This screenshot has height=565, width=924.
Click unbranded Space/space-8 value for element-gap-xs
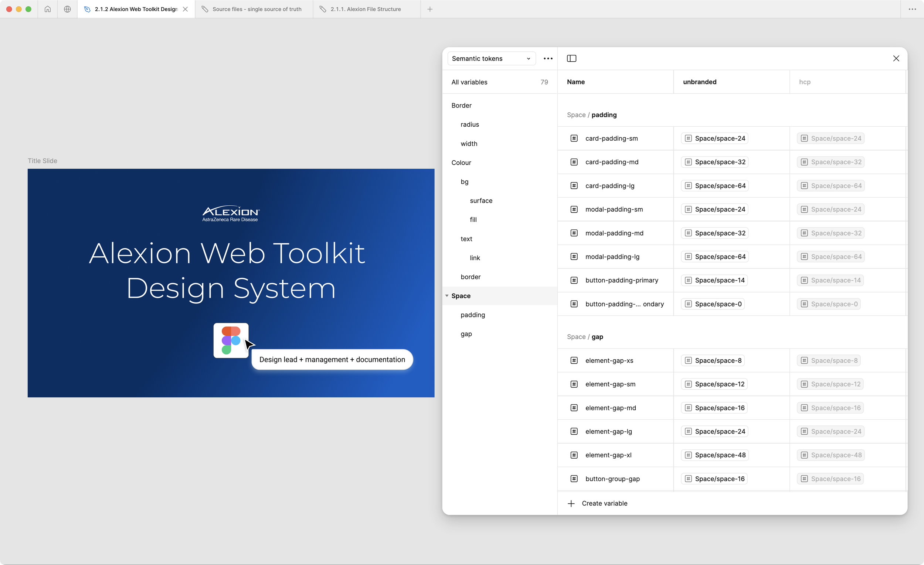point(713,360)
